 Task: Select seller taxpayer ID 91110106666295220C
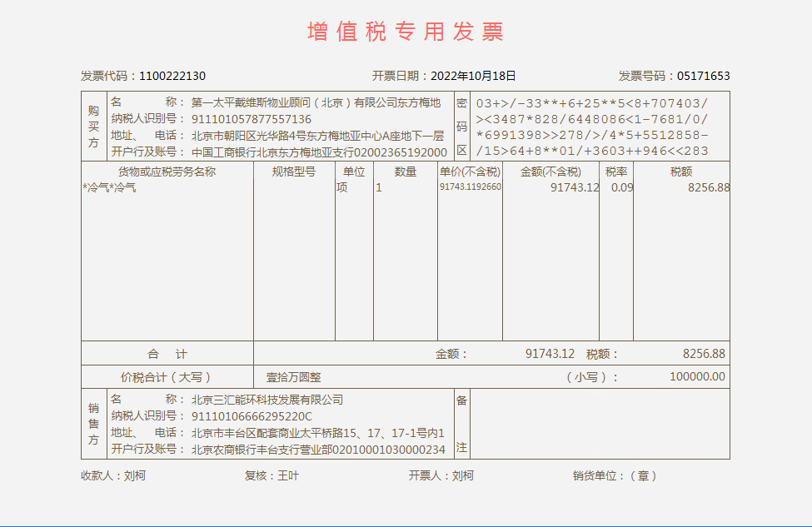[252, 416]
